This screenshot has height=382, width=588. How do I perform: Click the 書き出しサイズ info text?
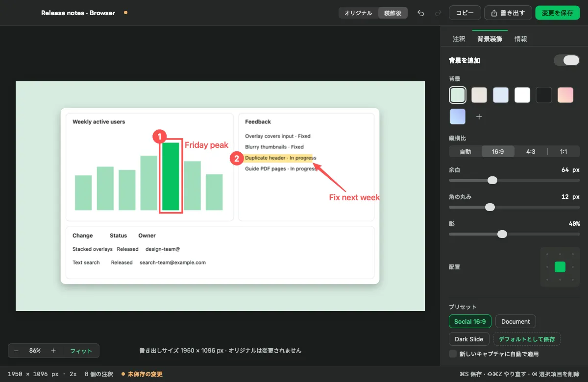(x=220, y=351)
